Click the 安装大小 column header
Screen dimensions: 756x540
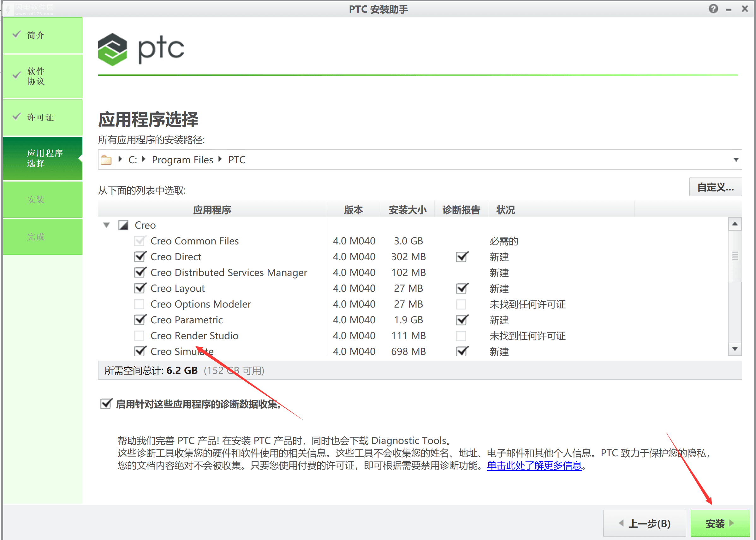(408, 210)
